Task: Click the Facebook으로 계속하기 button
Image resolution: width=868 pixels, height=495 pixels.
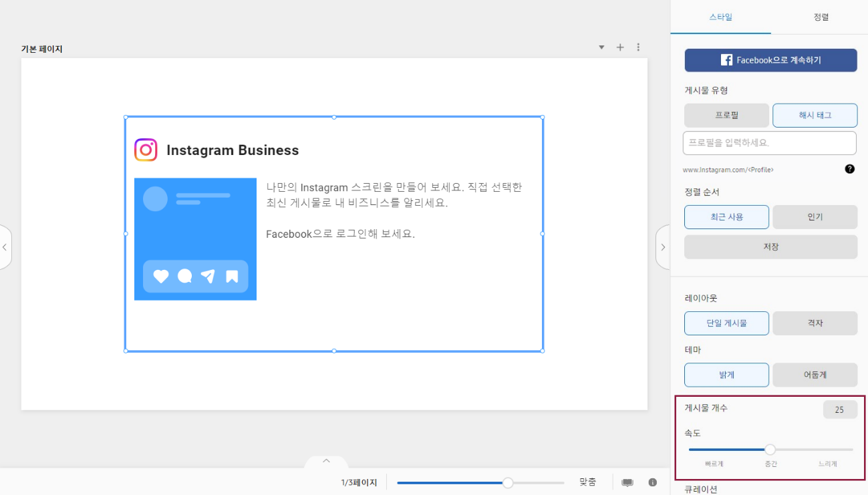Action: (770, 60)
